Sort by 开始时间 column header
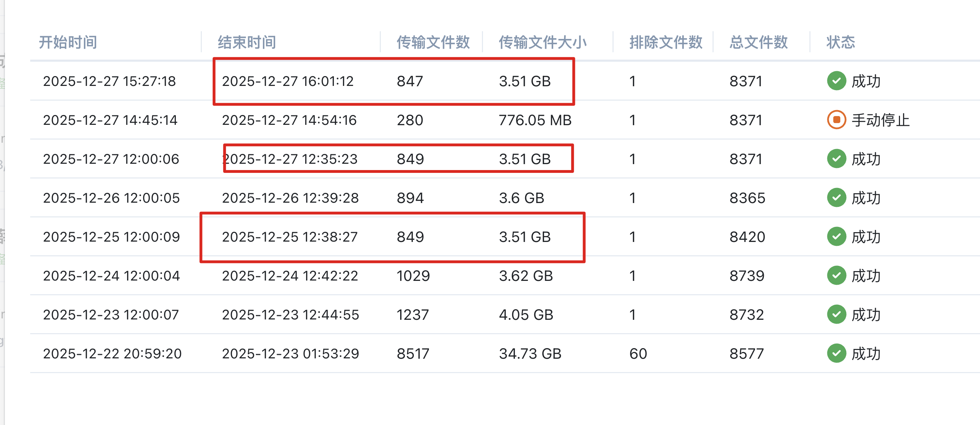 pyautogui.click(x=68, y=42)
